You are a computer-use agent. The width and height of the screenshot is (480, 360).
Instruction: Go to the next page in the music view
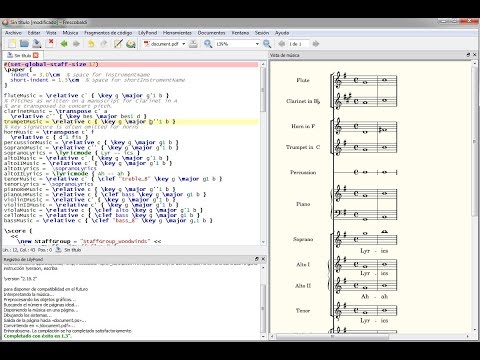coord(316,44)
